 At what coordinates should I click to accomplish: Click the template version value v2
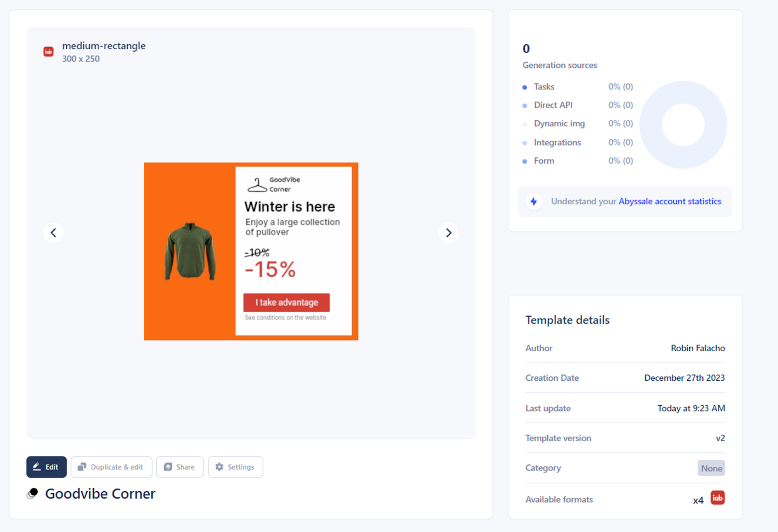pyautogui.click(x=720, y=438)
